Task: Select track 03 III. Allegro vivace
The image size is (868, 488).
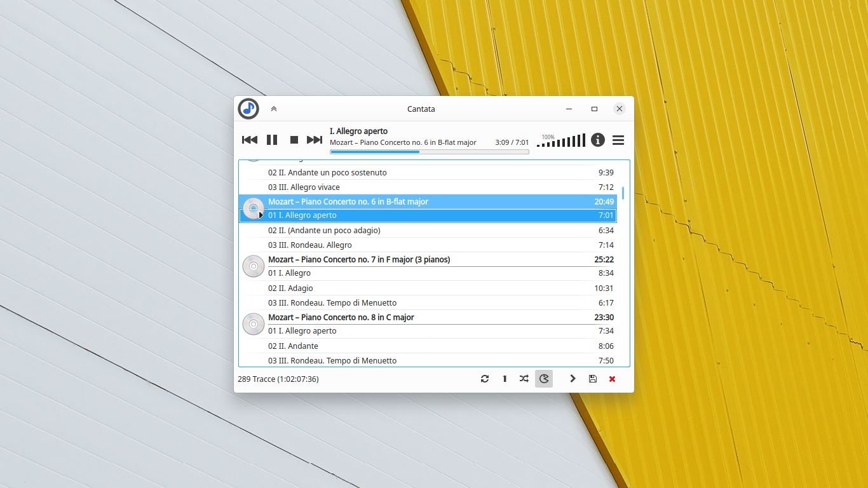Action: [428, 187]
